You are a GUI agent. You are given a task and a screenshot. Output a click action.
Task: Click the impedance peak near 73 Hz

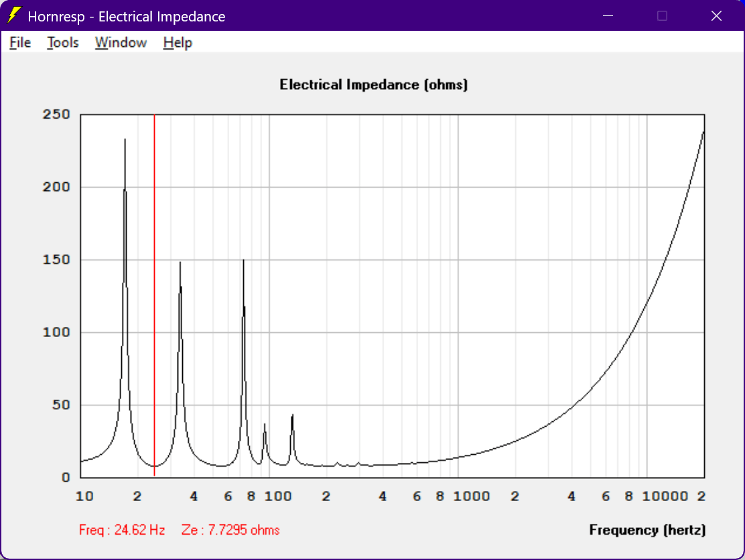(x=244, y=261)
